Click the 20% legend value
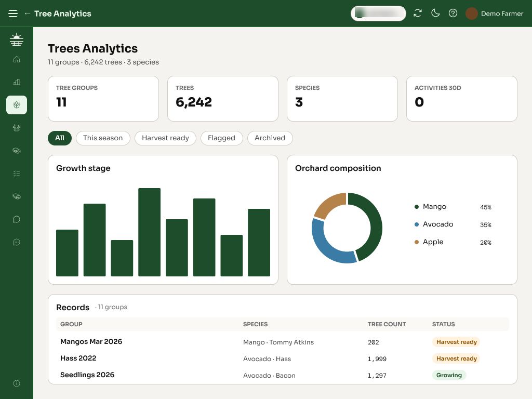 tap(486, 242)
